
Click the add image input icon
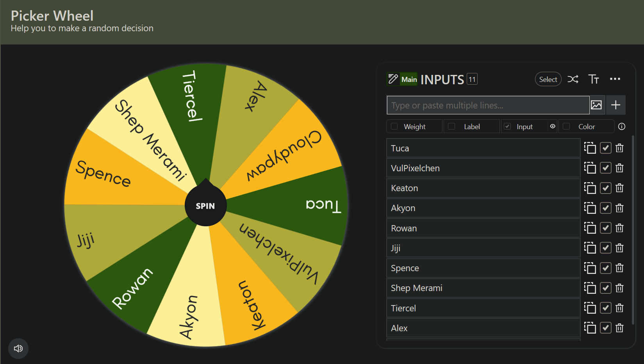(596, 105)
